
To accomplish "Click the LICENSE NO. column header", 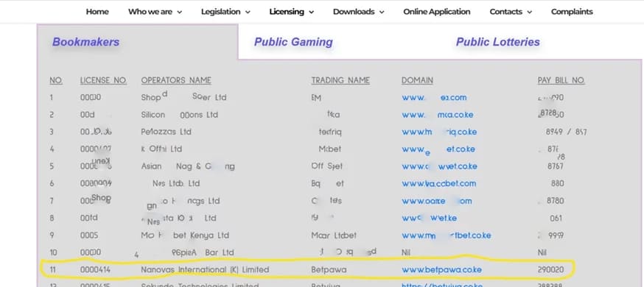I will (x=103, y=80).
